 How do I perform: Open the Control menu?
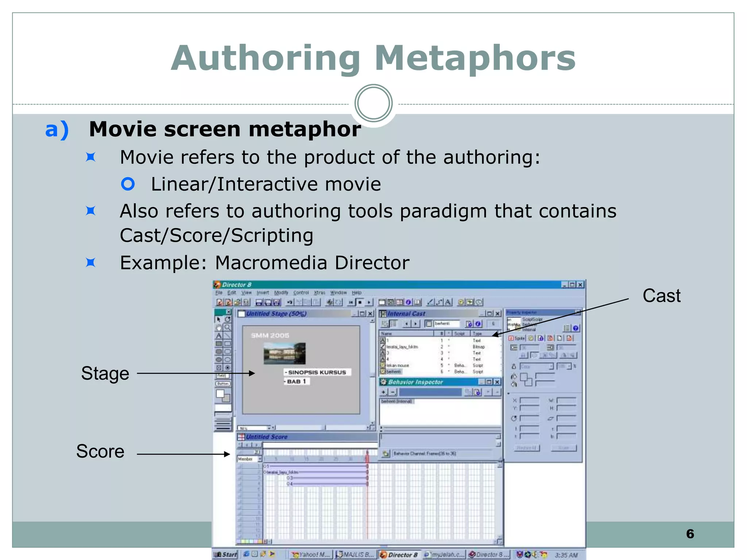coord(301,292)
